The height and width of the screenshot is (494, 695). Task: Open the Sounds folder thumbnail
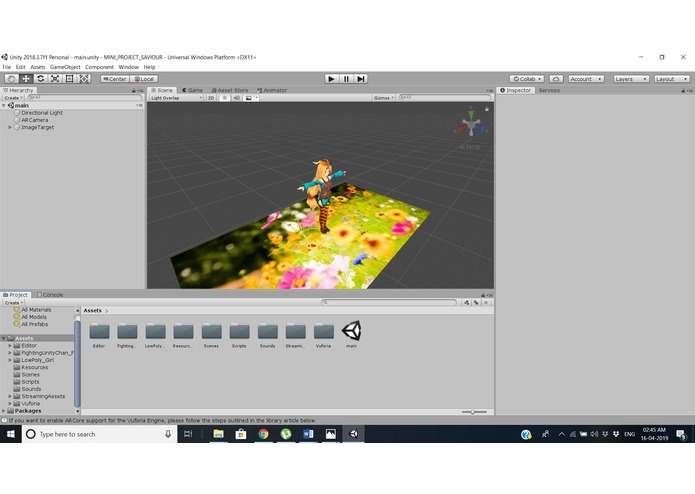click(268, 331)
